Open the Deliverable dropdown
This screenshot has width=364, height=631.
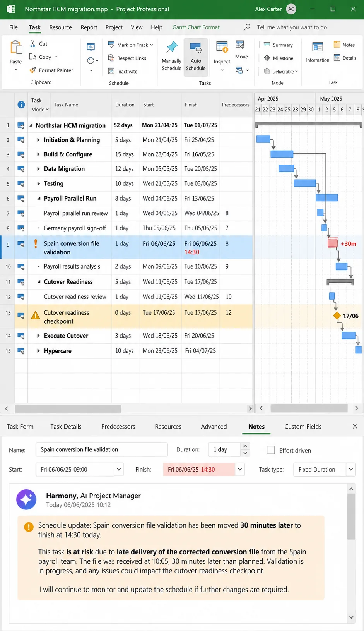point(296,72)
